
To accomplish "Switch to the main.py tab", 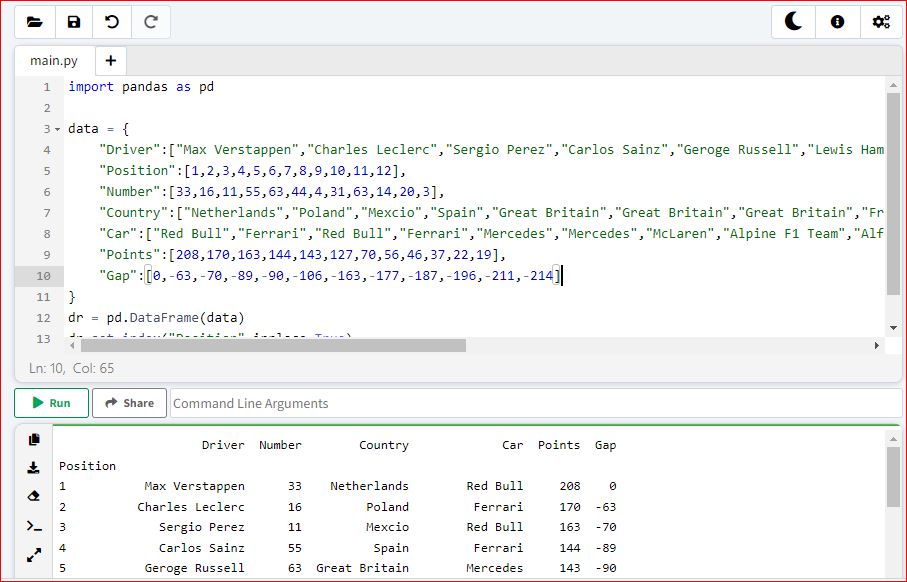I will [x=52, y=60].
